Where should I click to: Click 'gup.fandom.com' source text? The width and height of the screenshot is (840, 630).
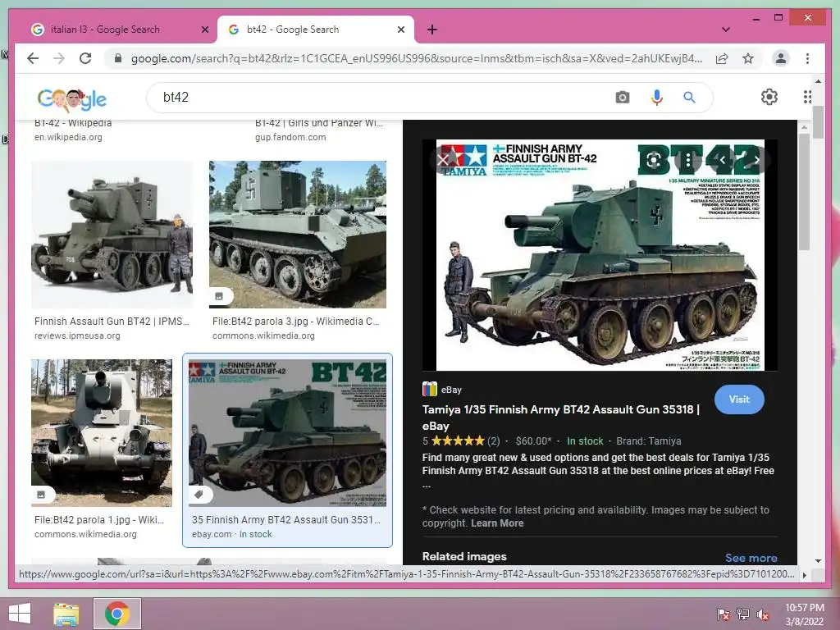tap(290, 137)
